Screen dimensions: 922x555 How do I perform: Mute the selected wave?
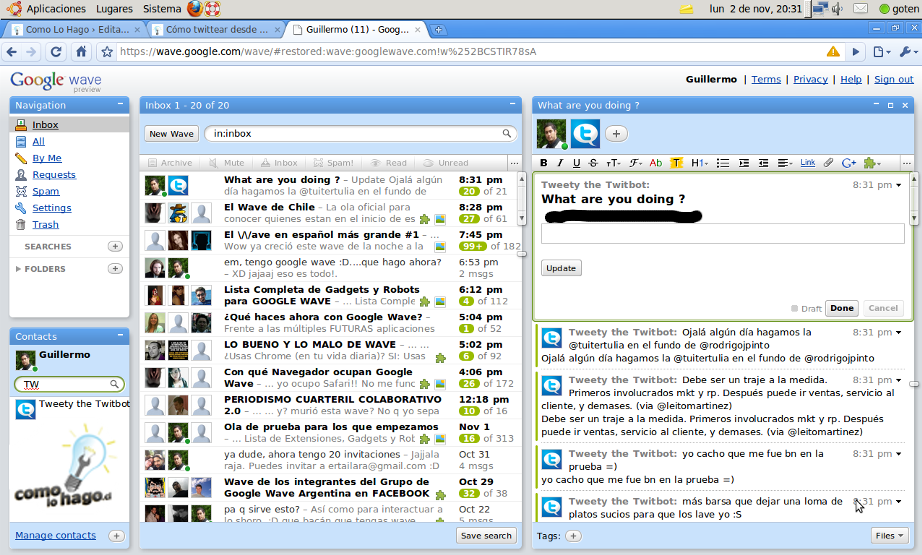click(x=227, y=163)
